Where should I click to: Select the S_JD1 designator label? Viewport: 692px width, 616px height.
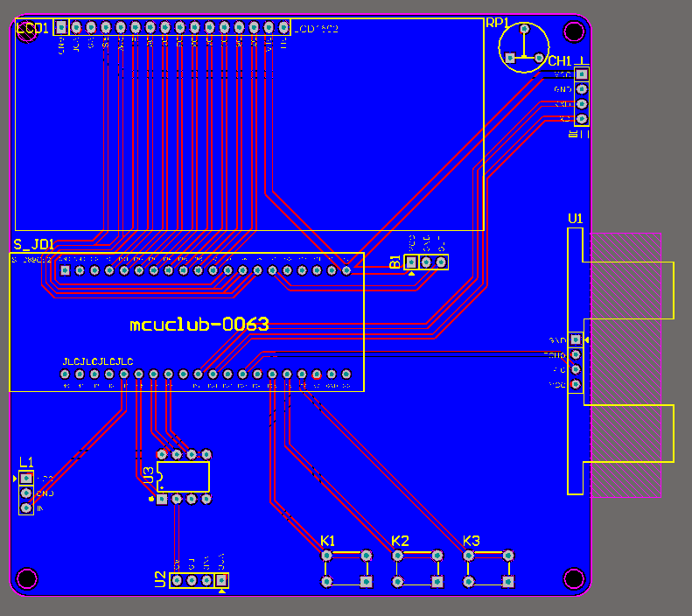tap(34, 244)
